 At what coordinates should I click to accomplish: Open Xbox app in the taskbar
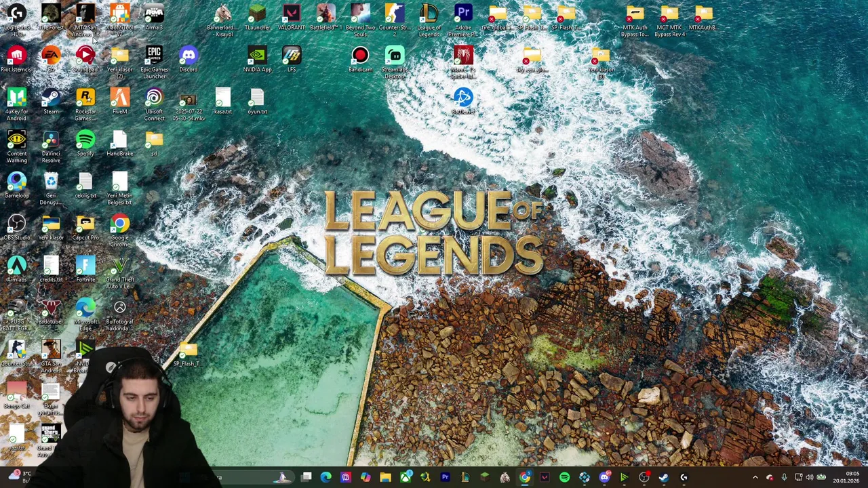[405, 478]
